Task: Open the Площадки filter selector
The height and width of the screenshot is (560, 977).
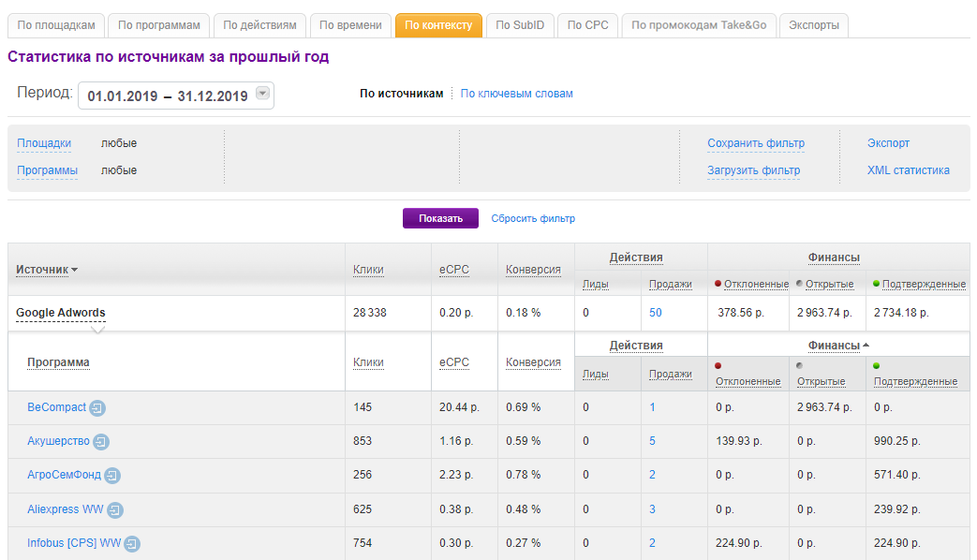Action: (44, 143)
